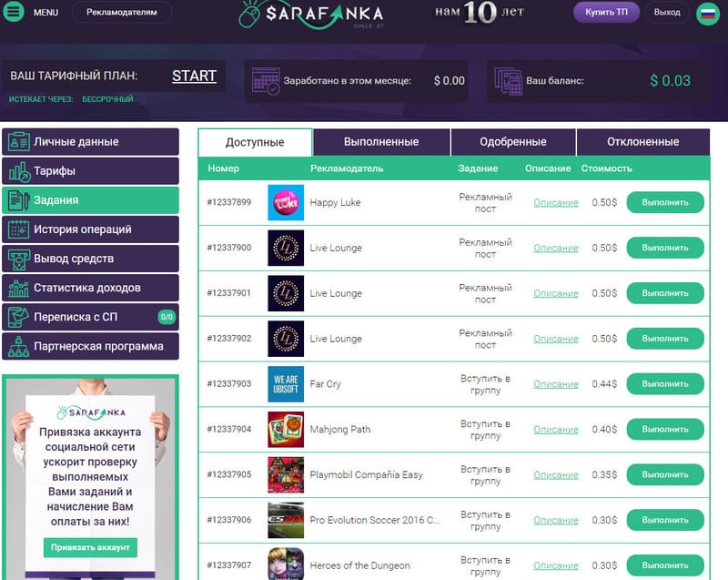Click the Привязать аккаунт button

(90, 547)
